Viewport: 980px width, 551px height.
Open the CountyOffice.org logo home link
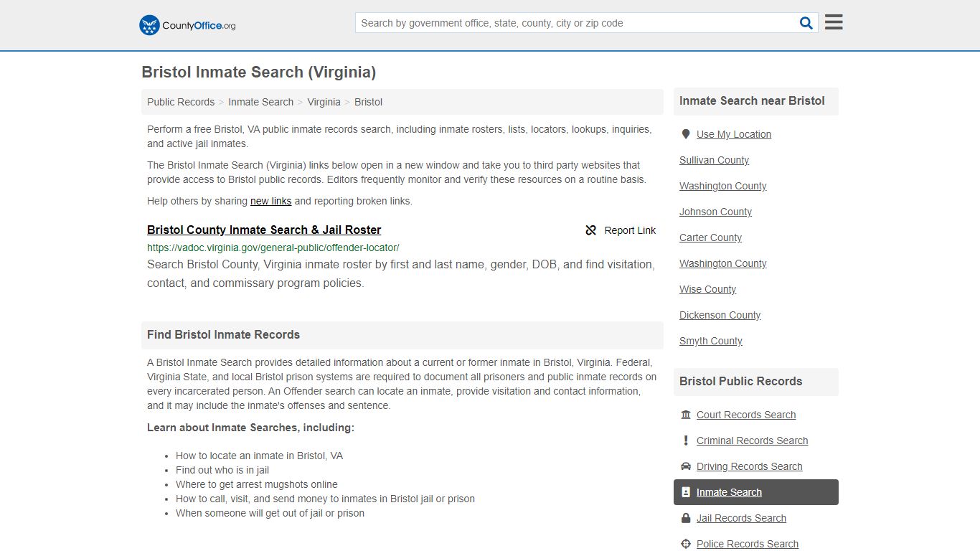click(x=187, y=25)
